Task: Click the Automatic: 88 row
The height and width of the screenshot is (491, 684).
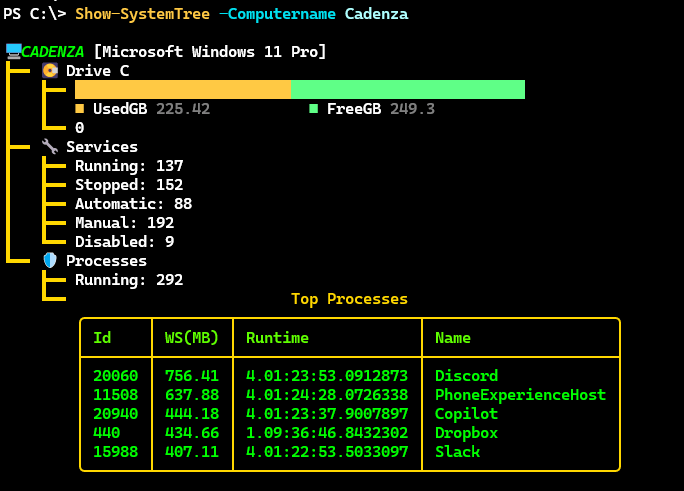Action: (133, 204)
